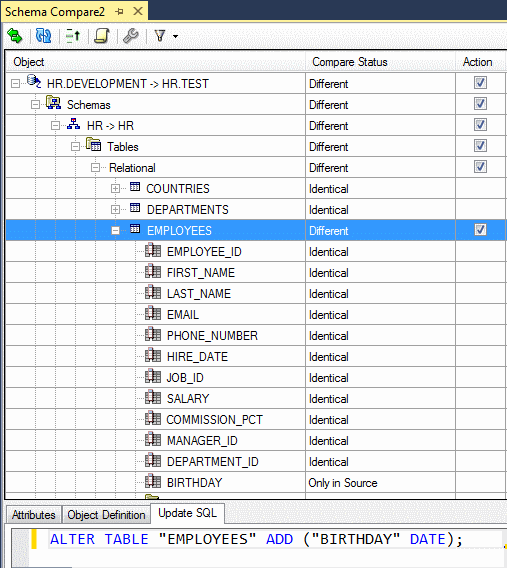Screen dimensions: 507x568
Task: Select the BIRTHDAY column row label
Action: point(194,483)
